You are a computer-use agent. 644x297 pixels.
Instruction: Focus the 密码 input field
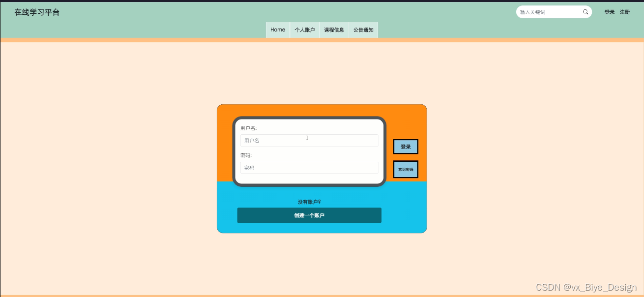tap(309, 168)
